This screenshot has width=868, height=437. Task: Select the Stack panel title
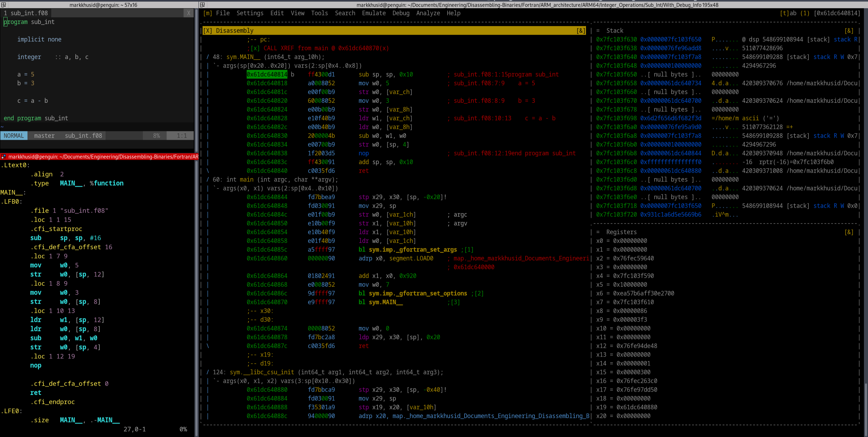[615, 31]
